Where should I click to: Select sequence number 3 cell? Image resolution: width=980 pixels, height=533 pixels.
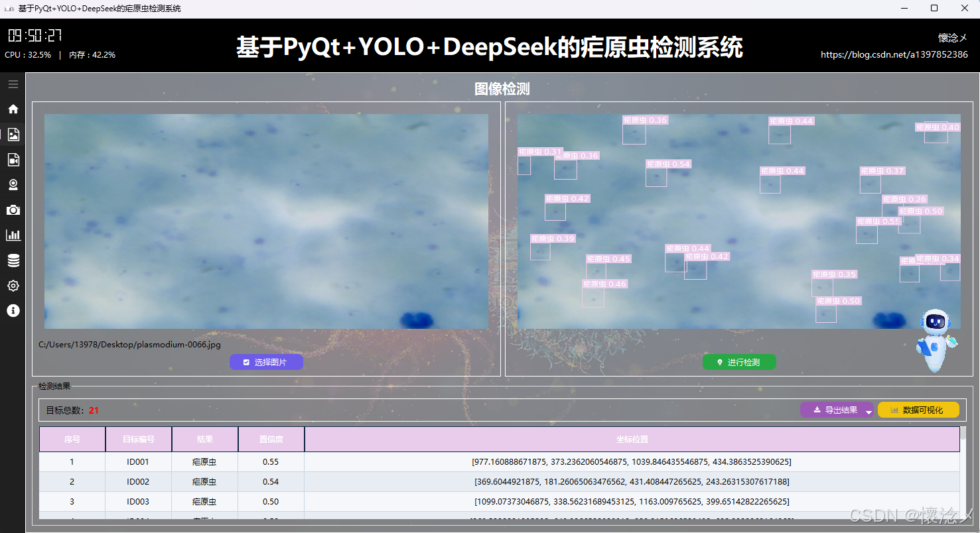72,502
